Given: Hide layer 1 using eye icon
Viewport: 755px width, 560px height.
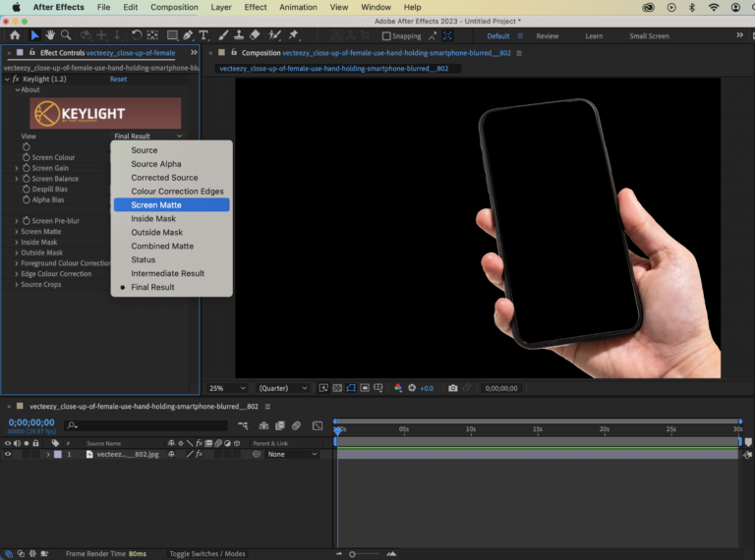Looking at the screenshot, I should [8, 455].
